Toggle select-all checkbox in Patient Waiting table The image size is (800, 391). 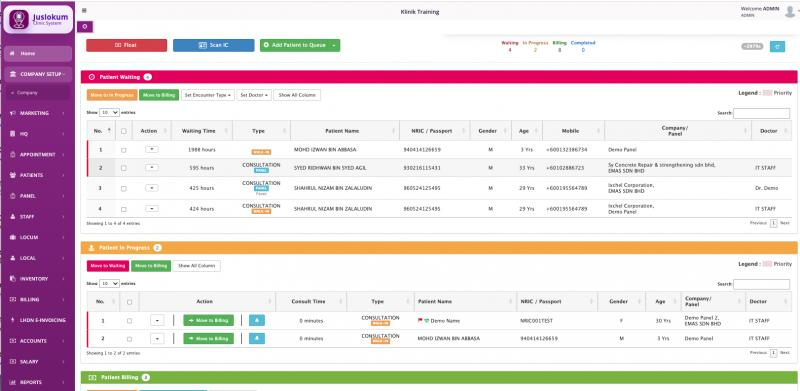123,131
